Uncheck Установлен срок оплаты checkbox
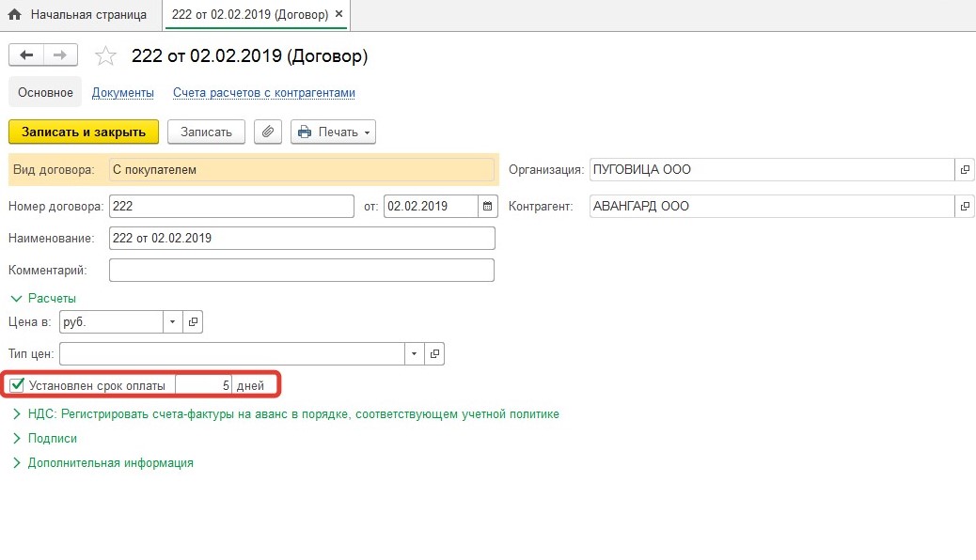 [17, 385]
